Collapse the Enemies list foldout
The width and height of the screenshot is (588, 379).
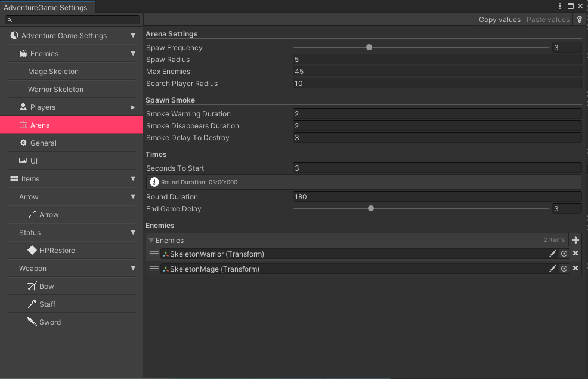point(151,240)
